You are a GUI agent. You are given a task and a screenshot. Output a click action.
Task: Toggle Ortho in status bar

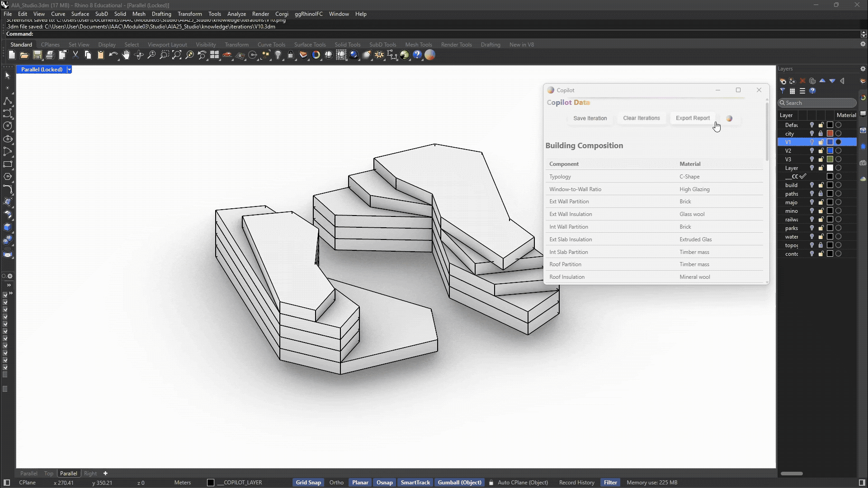click(336, 483)
